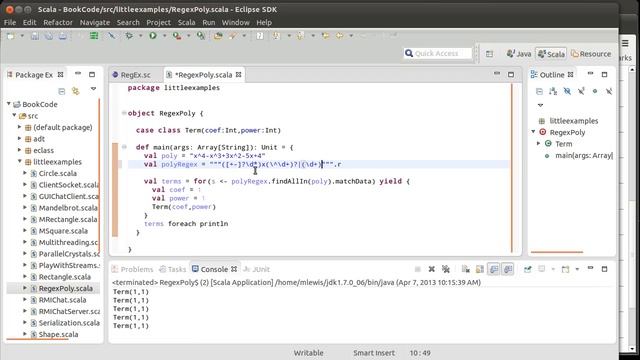This screenshot has height=360, width=640.
Task: Expand the (default package) node
Action: click(x=20, y=127)
